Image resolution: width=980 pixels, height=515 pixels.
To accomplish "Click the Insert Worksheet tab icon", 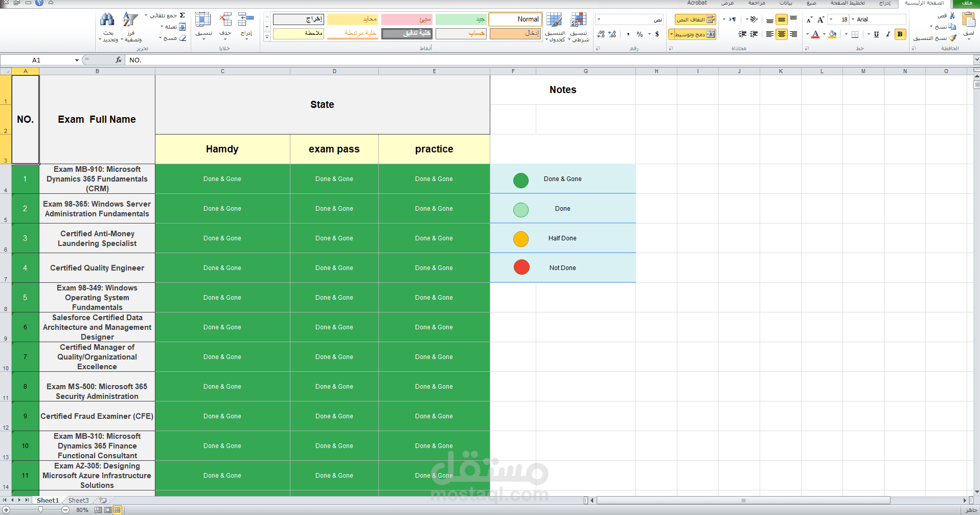I will pyautogui.click(x=103, y=500).
